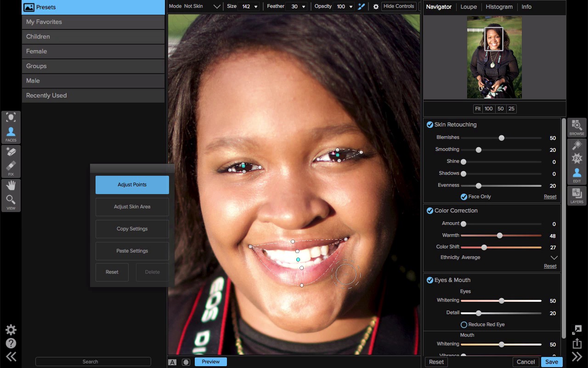This screenshot has width=588, height=368.
Task: Collapse right panel with double-arrow icon
Action: point(577,356)
